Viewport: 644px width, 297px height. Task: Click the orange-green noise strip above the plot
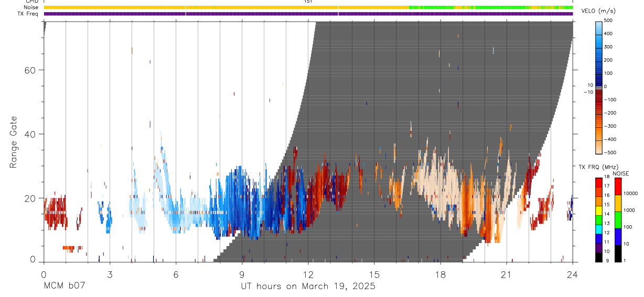pyautogui.click(x=308, y=7)
